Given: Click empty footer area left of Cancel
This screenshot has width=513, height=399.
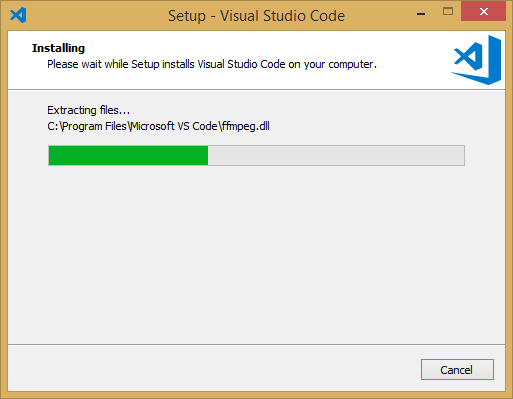Looking at the screenshot, I should point(213,368).
